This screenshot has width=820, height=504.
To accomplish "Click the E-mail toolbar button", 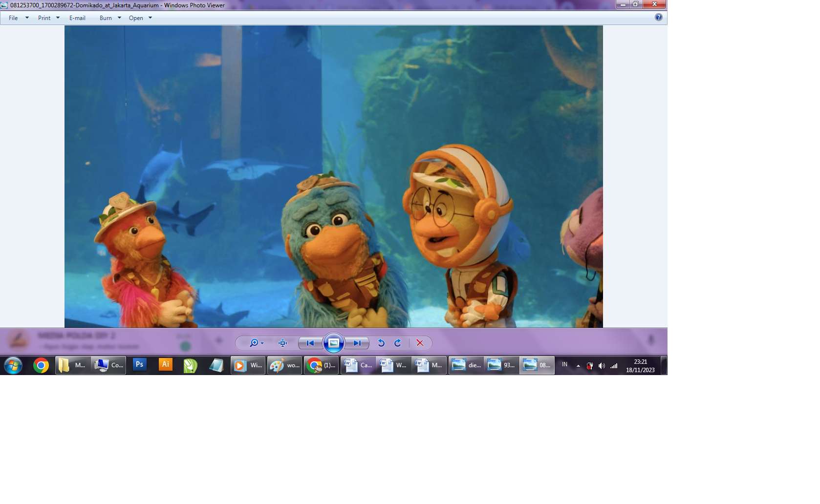I will click(77, 18).
